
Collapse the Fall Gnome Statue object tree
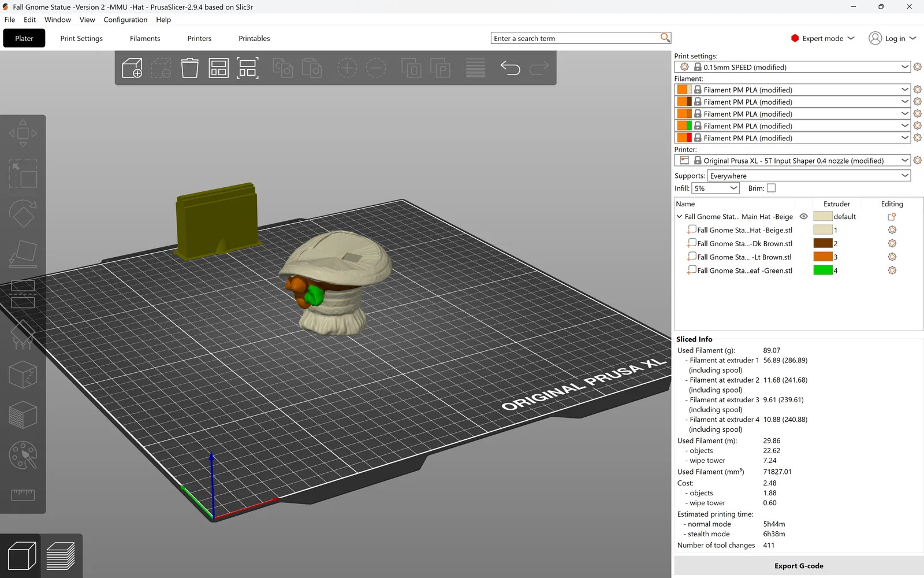click(x=679, y=217)
